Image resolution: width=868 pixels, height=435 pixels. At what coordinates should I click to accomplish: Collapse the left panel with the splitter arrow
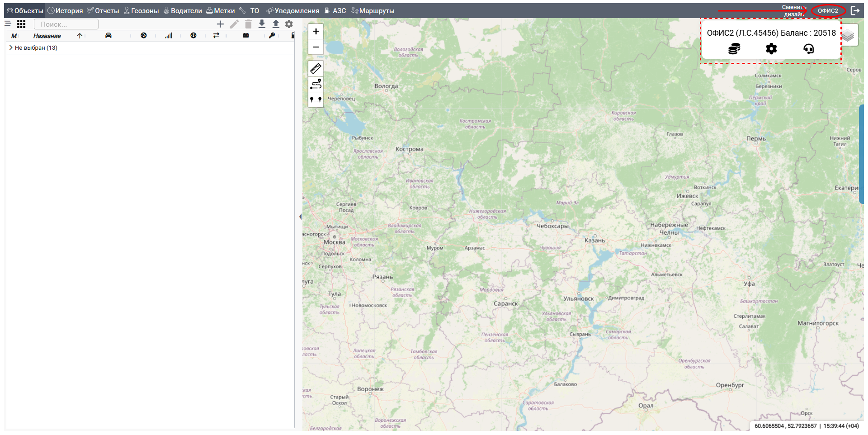(x=300, y=217)
